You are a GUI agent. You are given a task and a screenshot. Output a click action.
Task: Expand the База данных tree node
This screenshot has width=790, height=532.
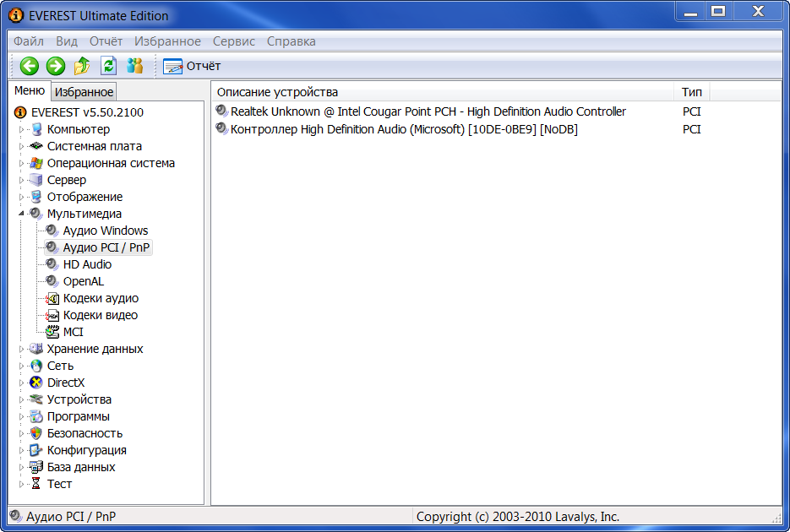pos(21,467)
